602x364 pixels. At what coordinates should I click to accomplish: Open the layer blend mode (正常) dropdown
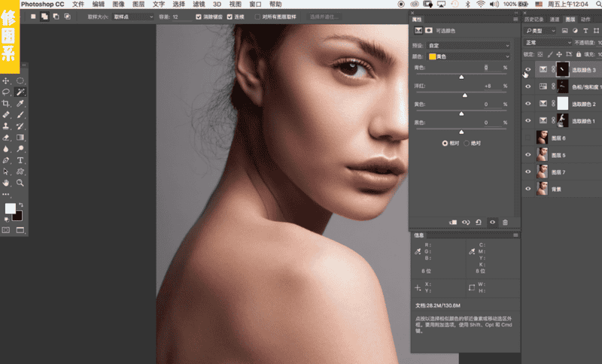pos(548,43)
